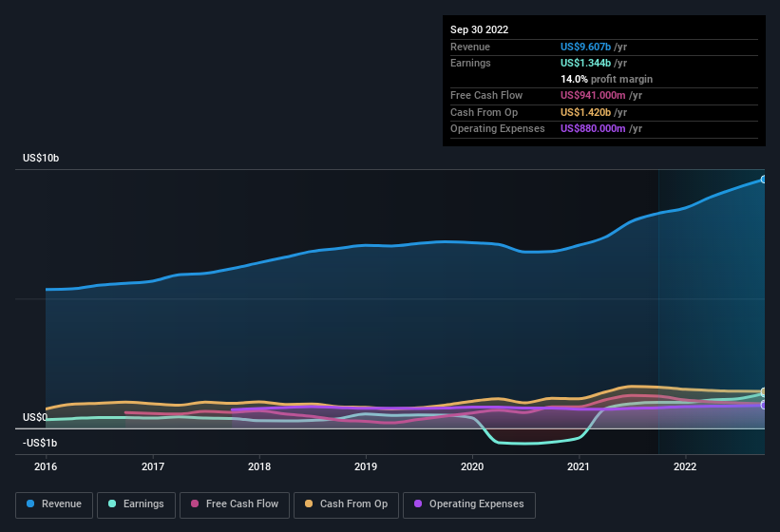Screen dimensions: 780x532
Task: Click the Cash From Op end data point
Action: pos(763,391)
